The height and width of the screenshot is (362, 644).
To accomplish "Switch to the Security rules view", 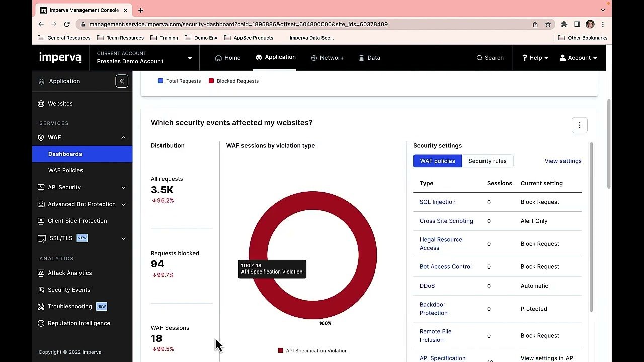I will (x=488, y=161).
